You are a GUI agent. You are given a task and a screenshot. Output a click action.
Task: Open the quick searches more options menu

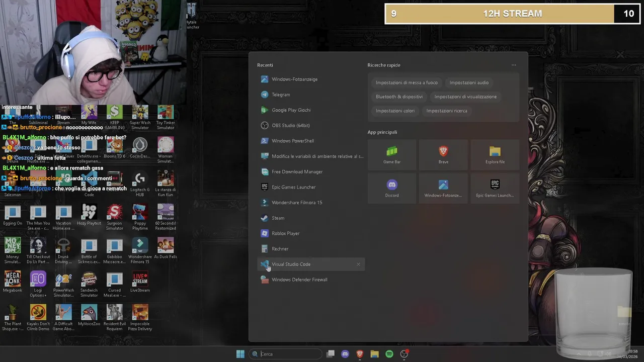(514, 65)
